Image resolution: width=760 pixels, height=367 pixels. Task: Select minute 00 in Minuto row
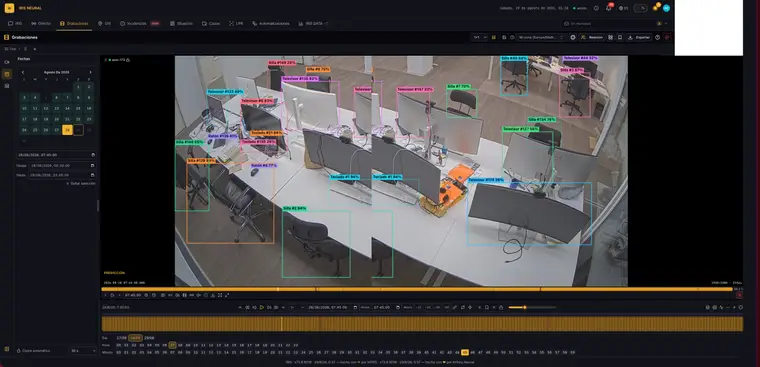click(118, 352)
